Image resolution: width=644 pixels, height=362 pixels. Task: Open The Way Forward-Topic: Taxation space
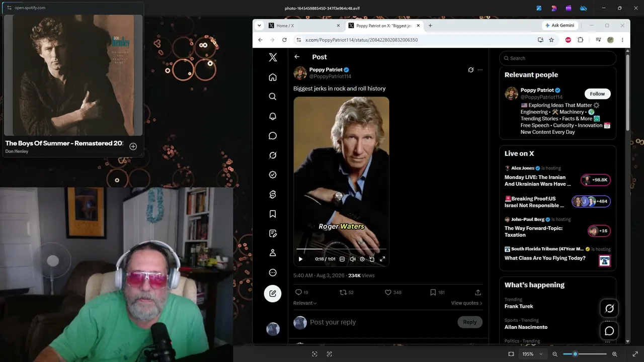click(534, 231)
